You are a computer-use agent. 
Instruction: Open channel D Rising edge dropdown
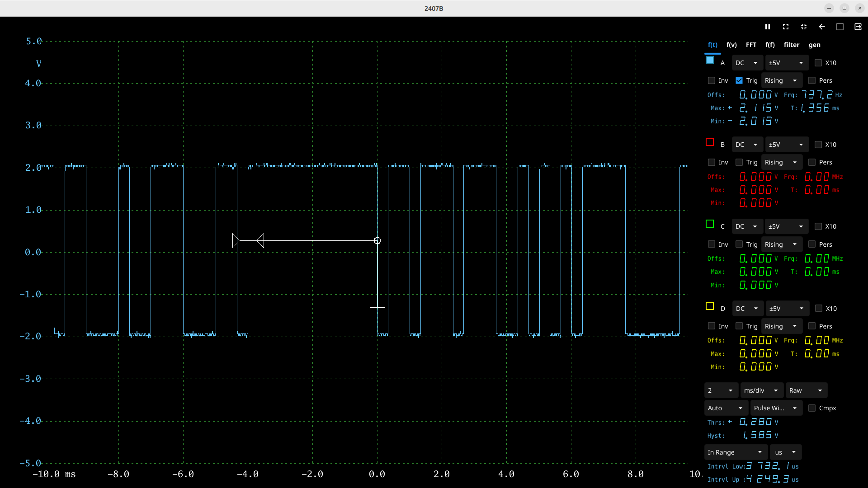[x=782, y=326]
